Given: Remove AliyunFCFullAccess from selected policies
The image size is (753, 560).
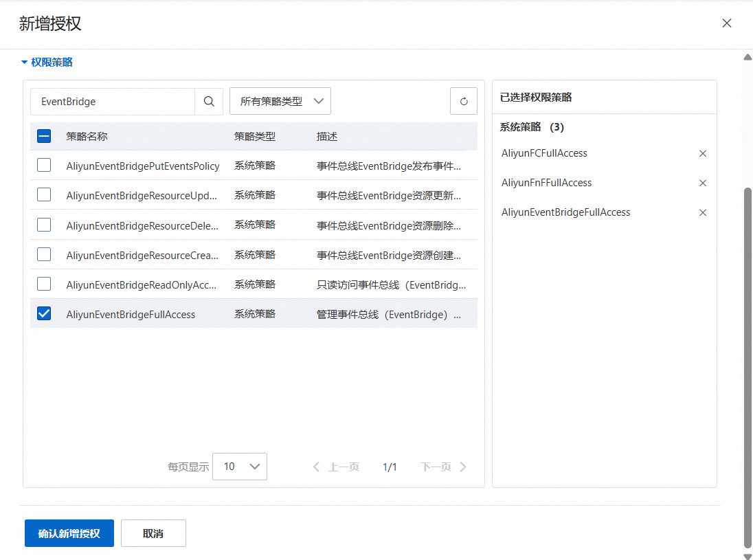Looking at the screenshot, I should [703, 154].
